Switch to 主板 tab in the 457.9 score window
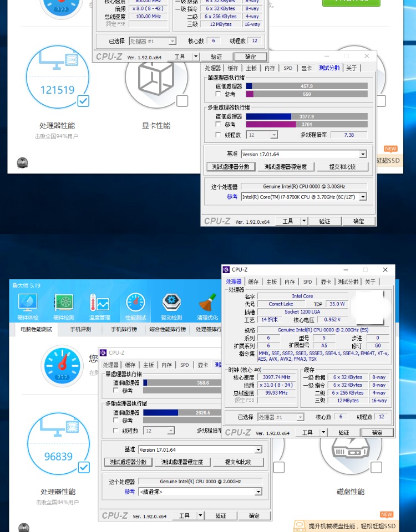Viewport: 416px width, 532px height. click(251, 68)
